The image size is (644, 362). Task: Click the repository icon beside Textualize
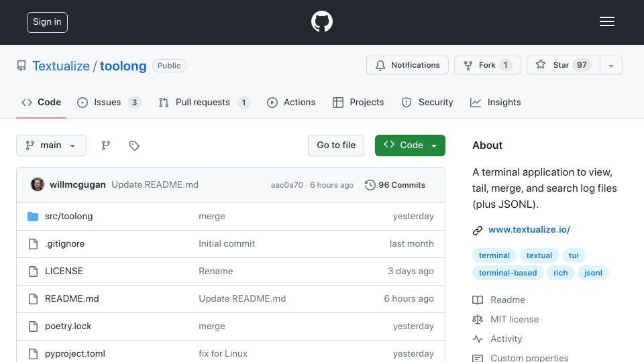[x=21, y=66]
